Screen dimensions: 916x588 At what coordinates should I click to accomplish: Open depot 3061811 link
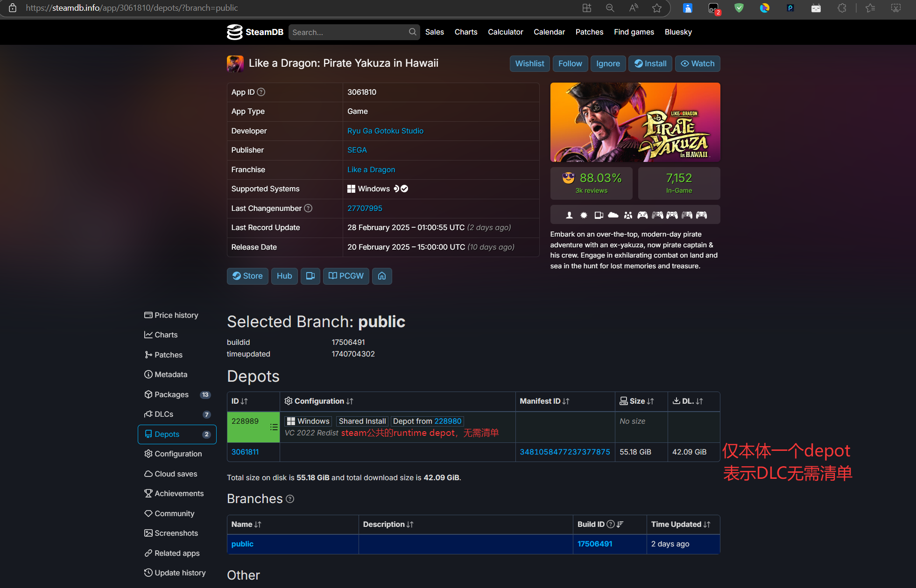coord(245,452)
